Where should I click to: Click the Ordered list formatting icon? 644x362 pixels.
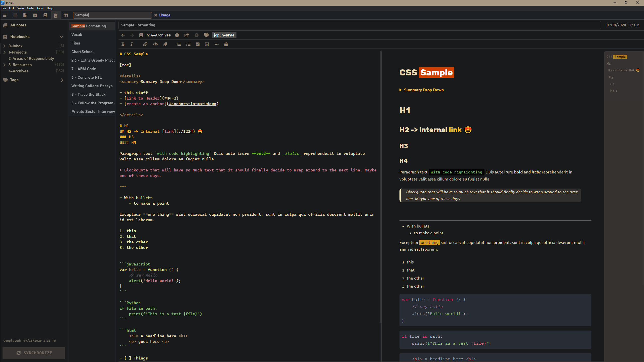click(x=179, y=44)
